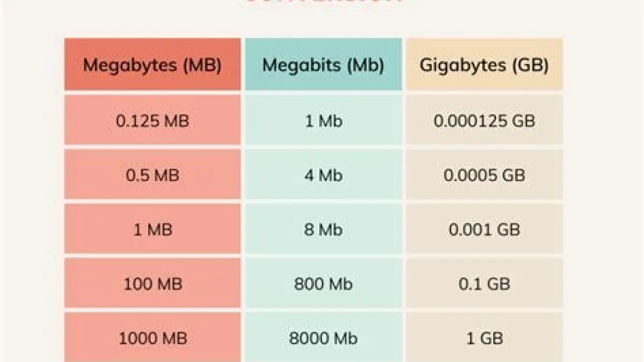Click the 0.1 GB cell

click(x=484, y=284)
